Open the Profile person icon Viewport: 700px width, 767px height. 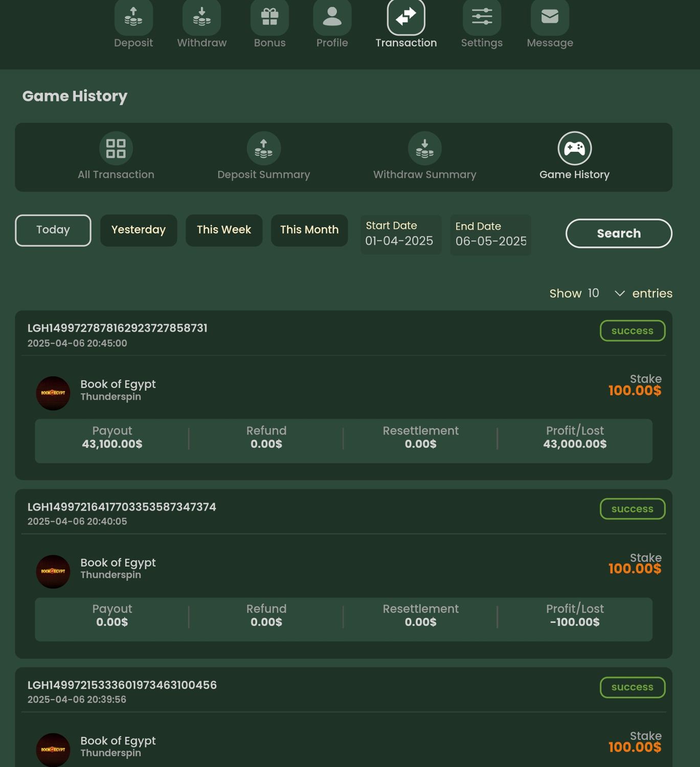pos(332,17)
